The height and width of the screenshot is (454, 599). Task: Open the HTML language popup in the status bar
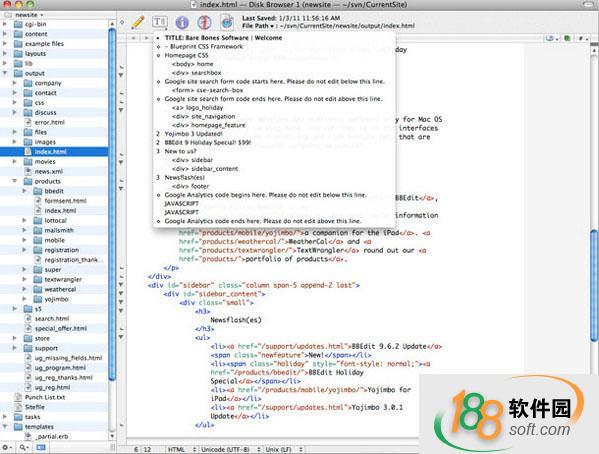(x=182, y=449)
